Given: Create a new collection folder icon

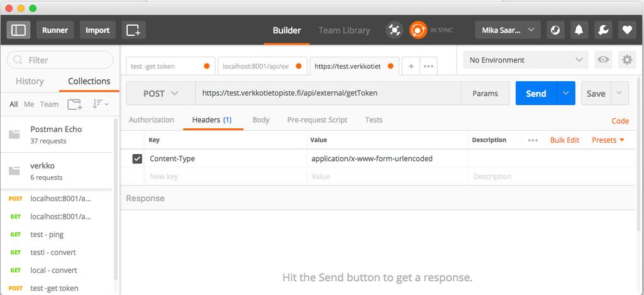Looking at the screenshot, I should pos(75,104).
